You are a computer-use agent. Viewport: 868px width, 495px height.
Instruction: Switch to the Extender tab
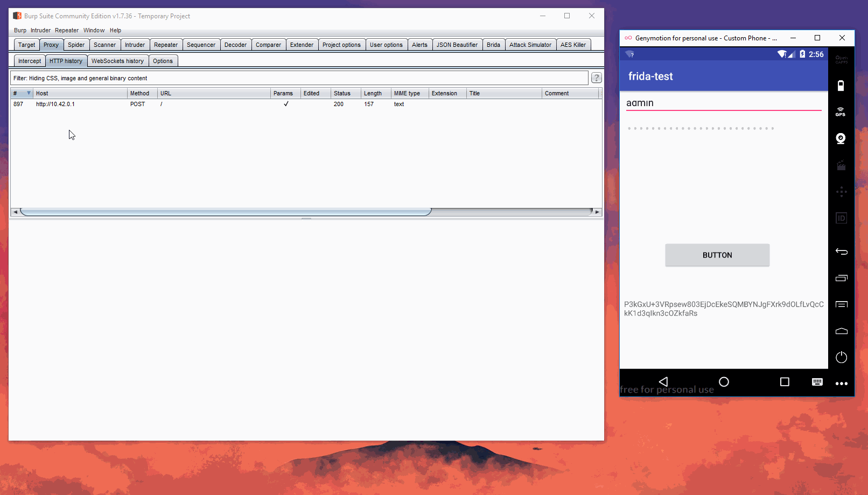pos(302,45)
